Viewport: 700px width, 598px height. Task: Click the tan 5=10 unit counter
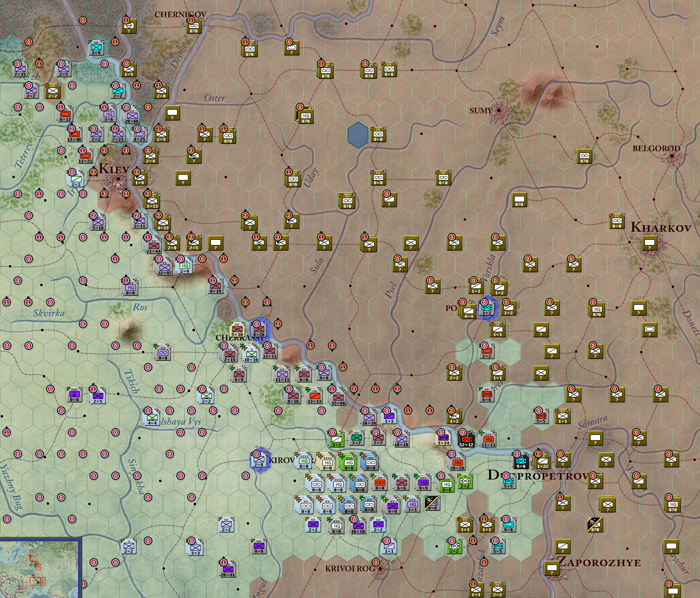(x=237, y=330)
